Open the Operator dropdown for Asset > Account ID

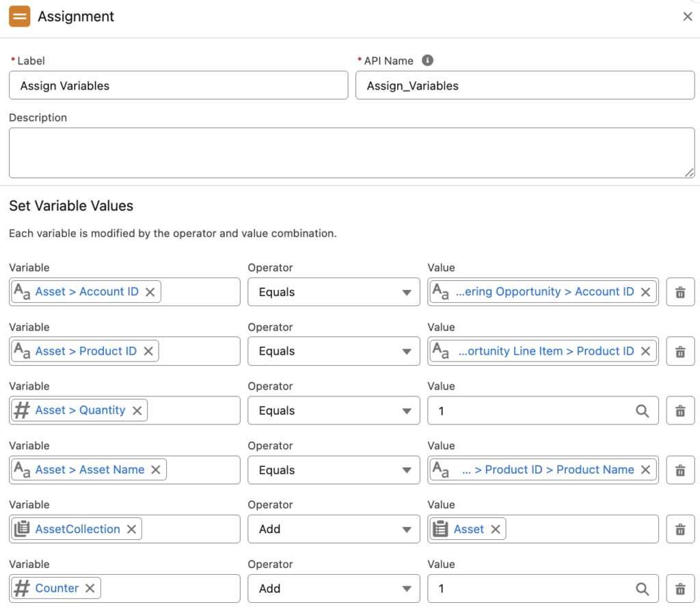pyautogui.click(x=333, y=292)
